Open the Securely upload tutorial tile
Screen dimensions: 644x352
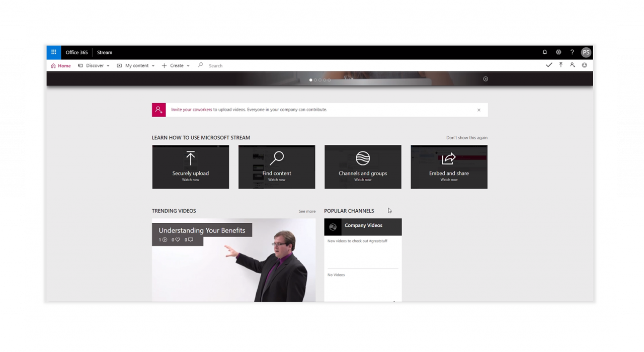click(x=191, y=167)
